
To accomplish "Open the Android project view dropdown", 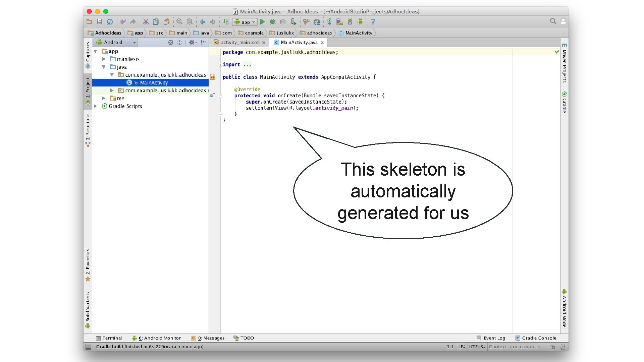I will click(116, 42).
